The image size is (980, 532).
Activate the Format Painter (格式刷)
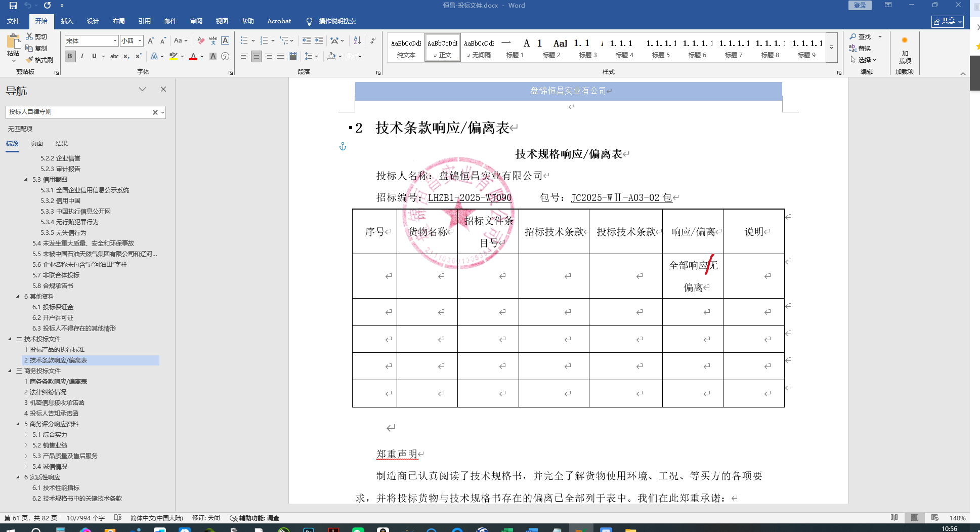[39, 60]
